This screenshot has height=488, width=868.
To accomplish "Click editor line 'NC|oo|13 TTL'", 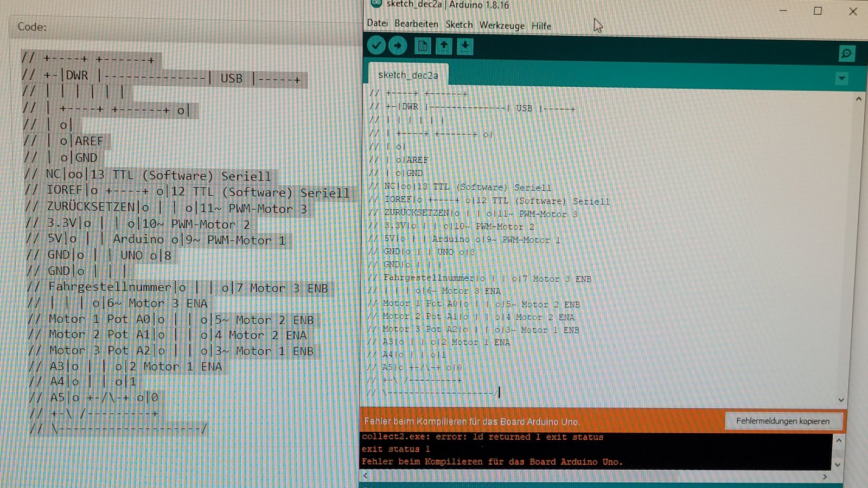I will click(x=460, y=187).
